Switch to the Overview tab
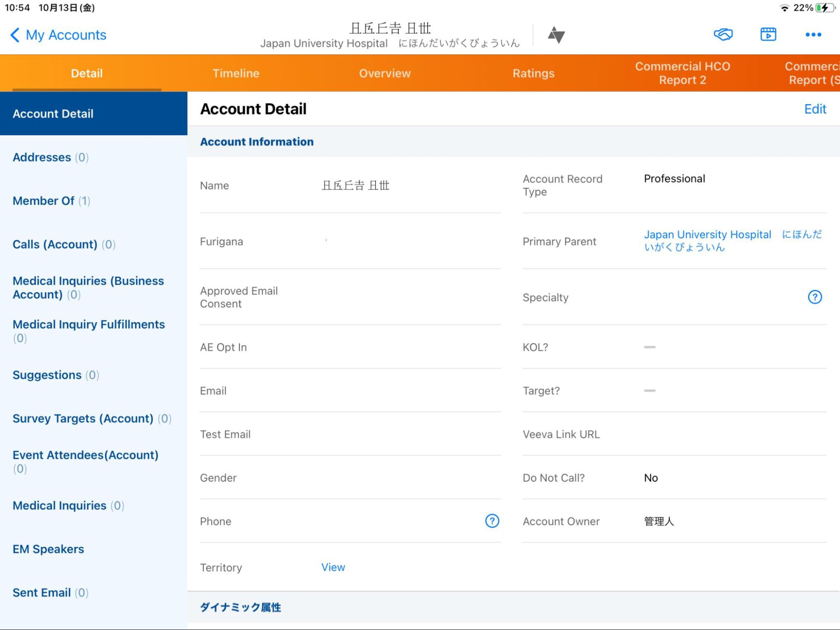 point(384,73)
